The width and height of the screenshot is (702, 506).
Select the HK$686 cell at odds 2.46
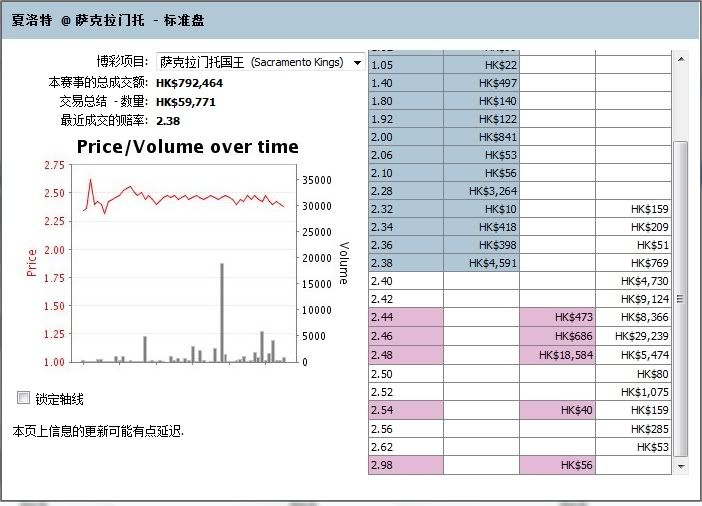(557, 336)
